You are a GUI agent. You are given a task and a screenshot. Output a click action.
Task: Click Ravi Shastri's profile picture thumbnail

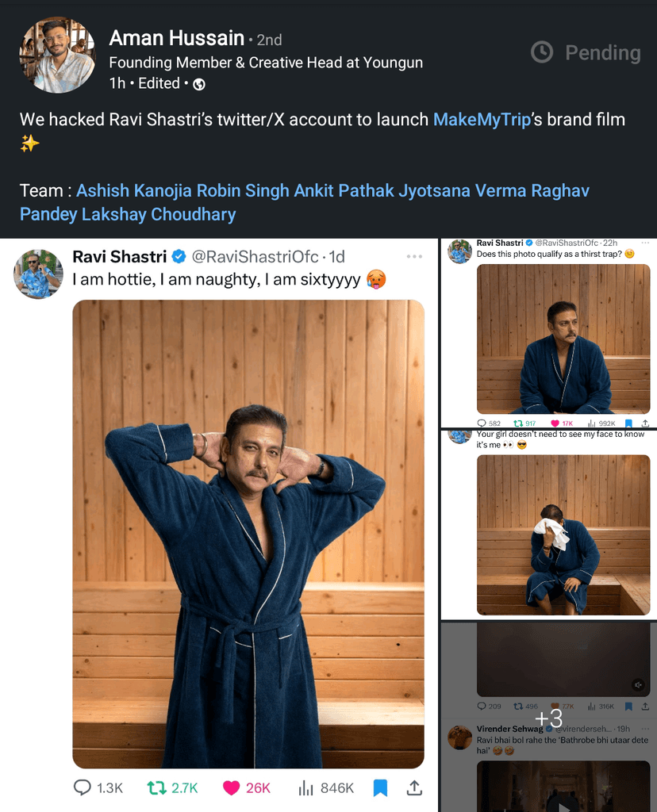tap(37, 273)
